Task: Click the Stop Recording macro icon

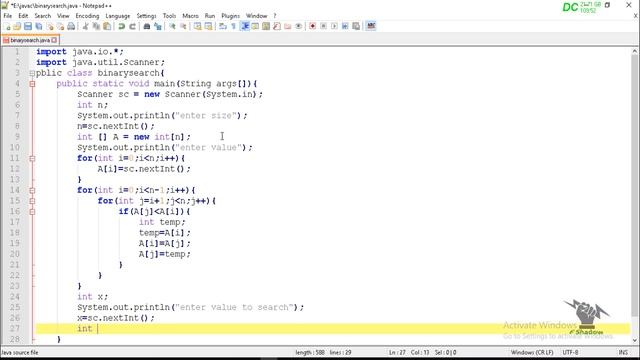Action: (323, 27)
